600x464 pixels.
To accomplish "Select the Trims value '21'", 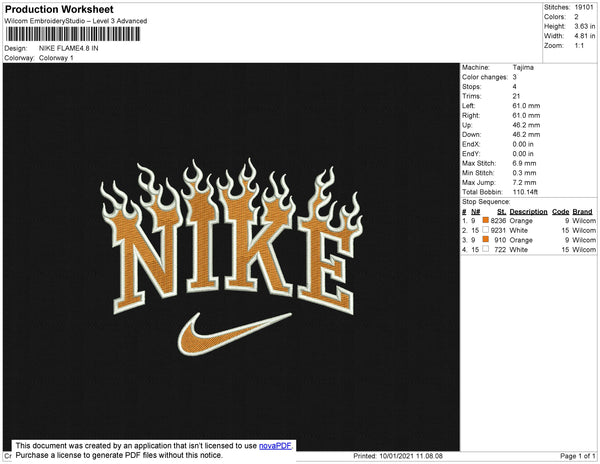I will point(516,96).
